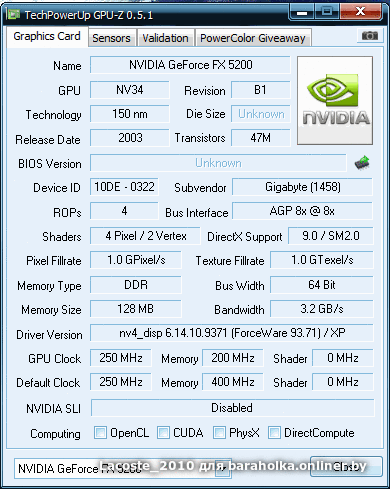
Task: Click the Close button at bottom
Action: 346,466
